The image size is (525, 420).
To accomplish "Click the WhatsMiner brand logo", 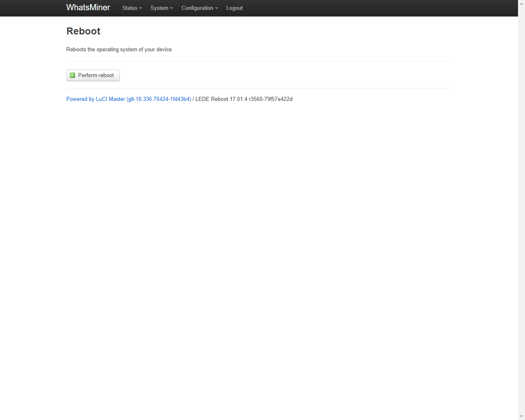I will [88, 8].
